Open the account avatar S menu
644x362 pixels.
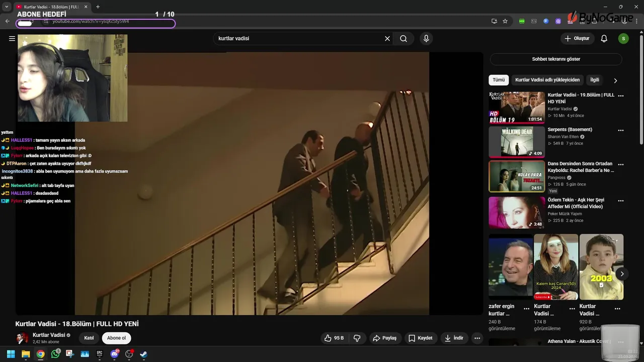[623, 39]
